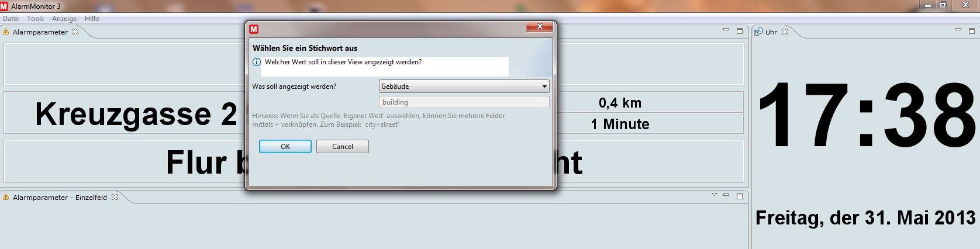Maximize the Uhr view panel

pos(971,30)
